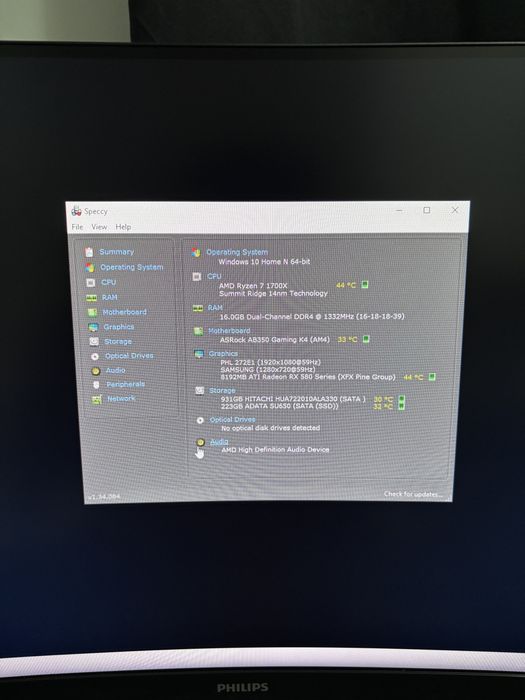Click Windows 10 Home N 64-bit text
Screen dimensions: 525x700
[x=264, y=262]
